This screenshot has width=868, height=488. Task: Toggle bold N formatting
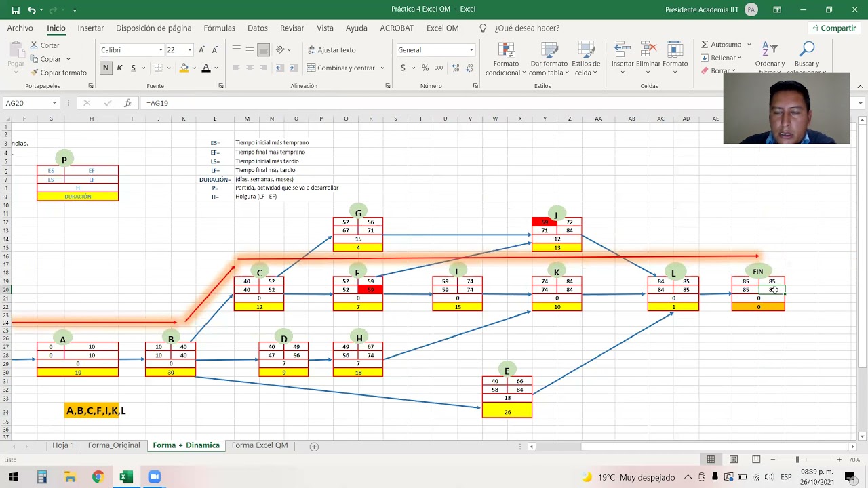[x=106, y=68]
